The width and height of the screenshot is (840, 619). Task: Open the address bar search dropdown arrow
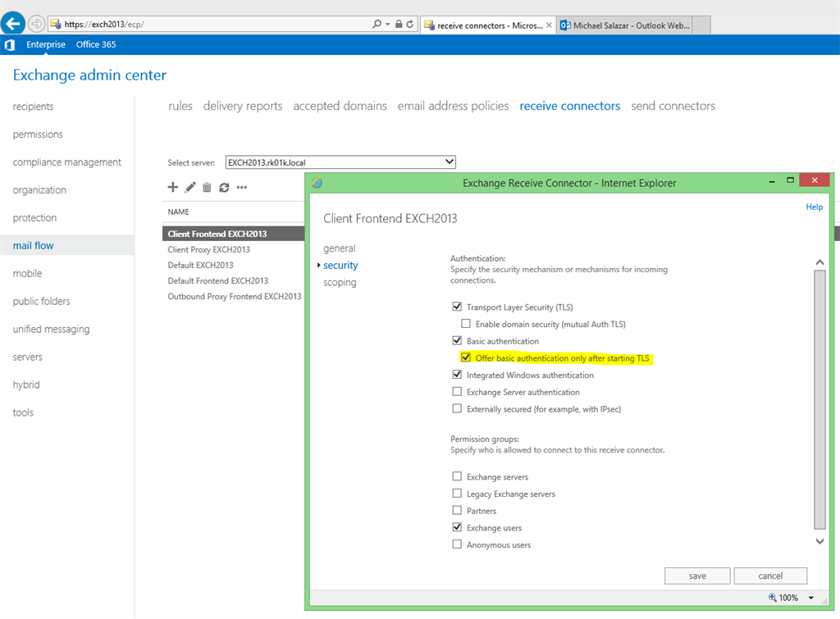388,24
